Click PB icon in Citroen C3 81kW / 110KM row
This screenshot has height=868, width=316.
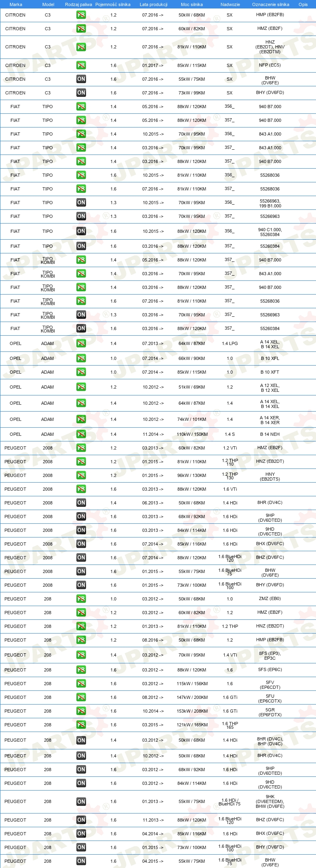[x=81, y=47]
